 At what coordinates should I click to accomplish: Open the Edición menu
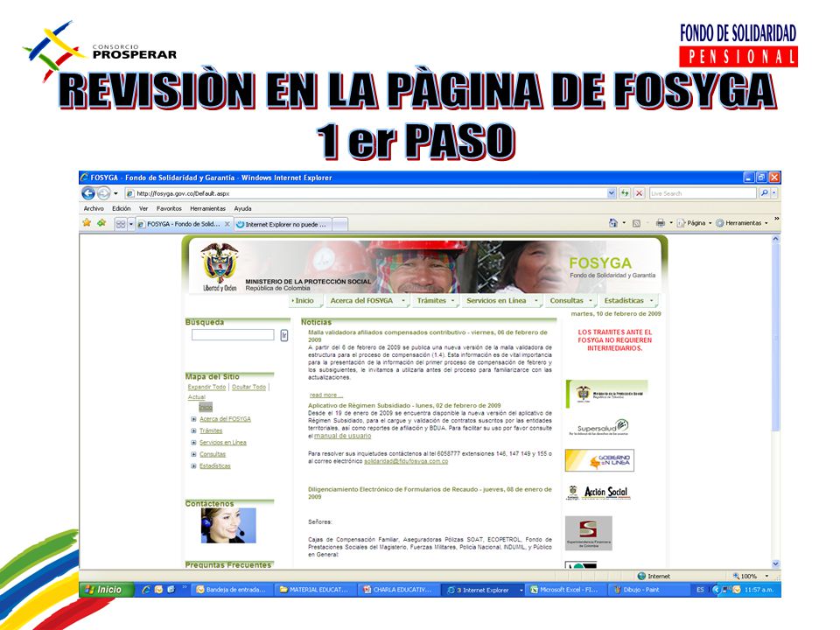coord(121,208)
